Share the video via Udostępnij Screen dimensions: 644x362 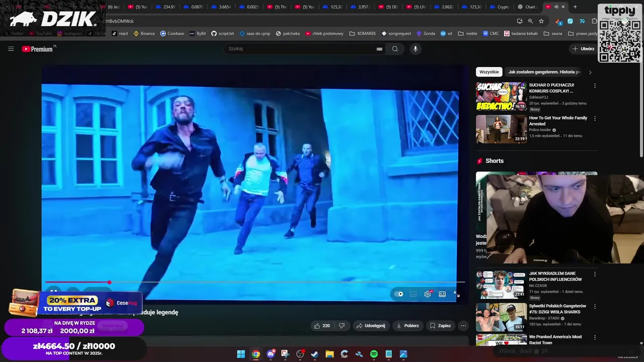click(371, 326)
